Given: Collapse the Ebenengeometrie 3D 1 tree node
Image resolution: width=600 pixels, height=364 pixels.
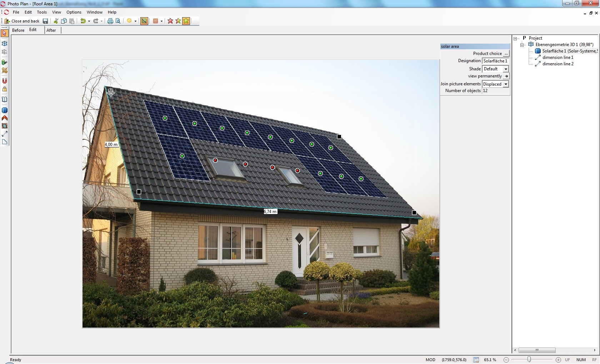Looking at the screenshot, I should coord(522,44).
